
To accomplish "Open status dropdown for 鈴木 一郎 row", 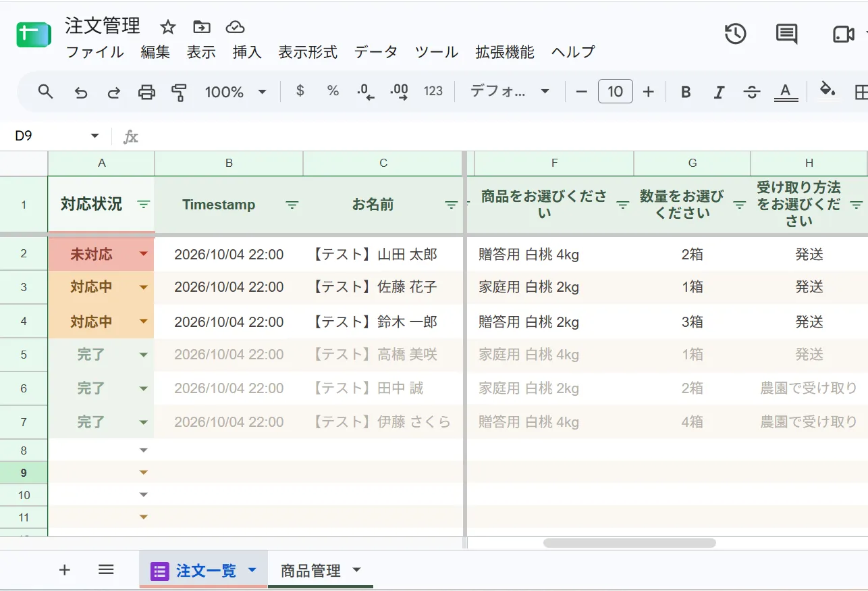I will coord(143,322).
